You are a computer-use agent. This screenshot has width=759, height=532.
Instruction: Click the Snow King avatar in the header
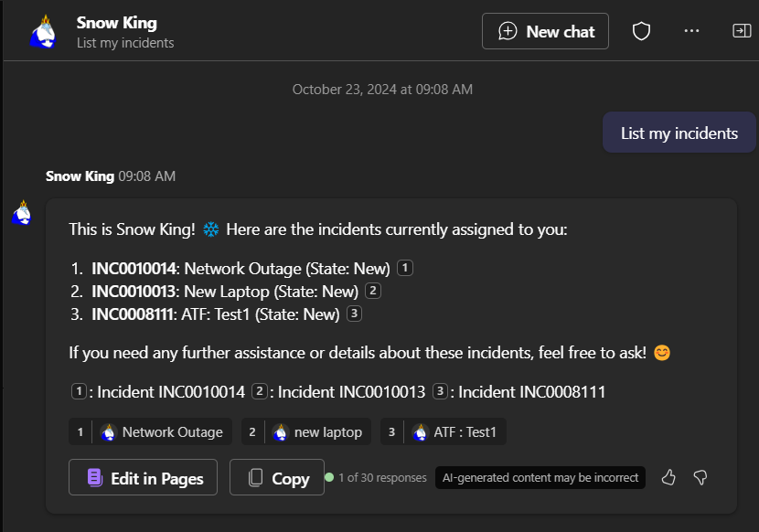pyautogui.click(x=44, y=32)
